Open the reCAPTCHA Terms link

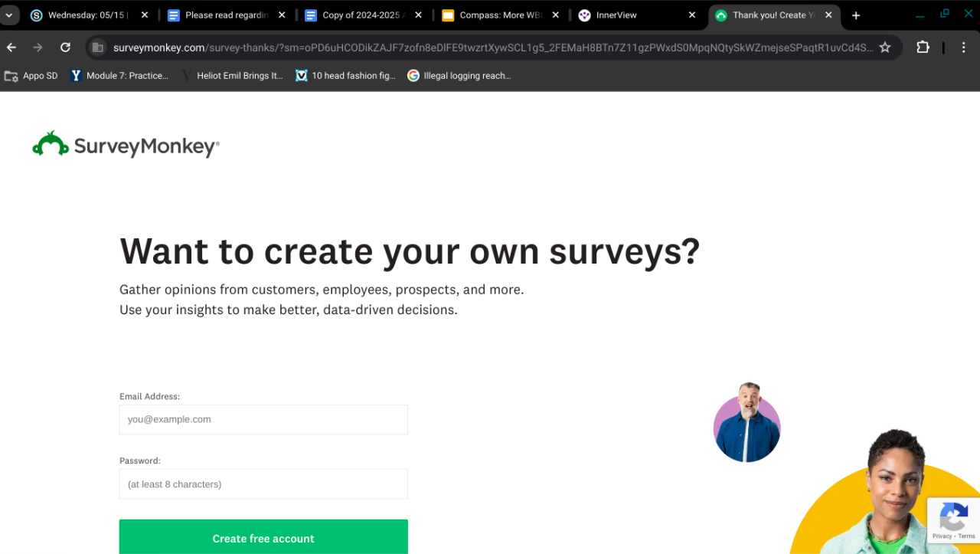(966, 536)
